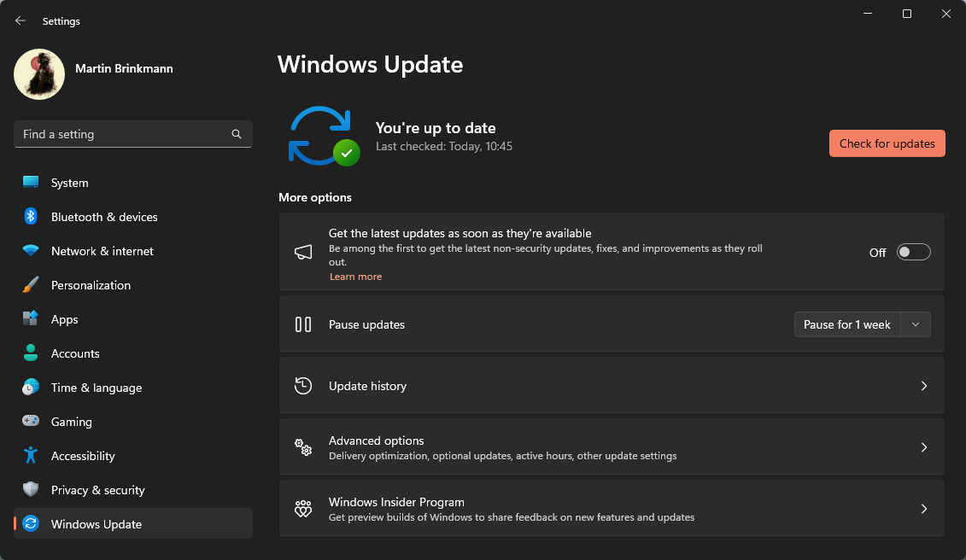Viewport: 966px width, 560px height.
Task: Click the Time & language globe icon
Action: [31, 387]
